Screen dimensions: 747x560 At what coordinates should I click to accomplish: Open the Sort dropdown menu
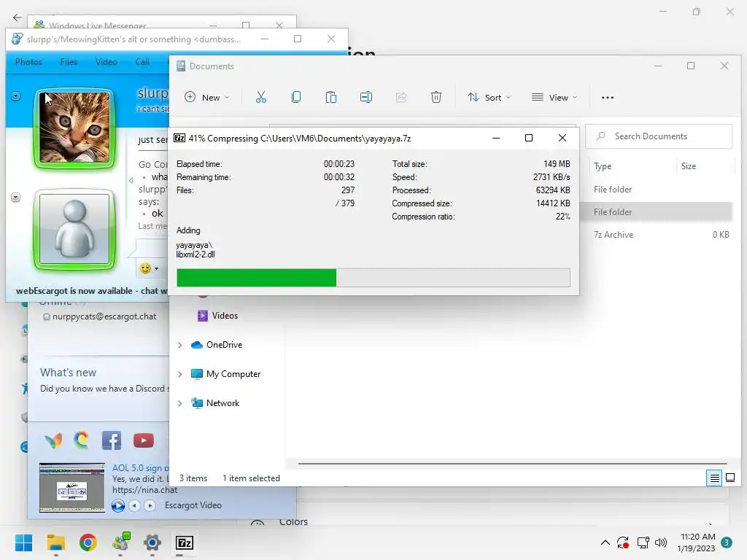(x=489, y=97)
